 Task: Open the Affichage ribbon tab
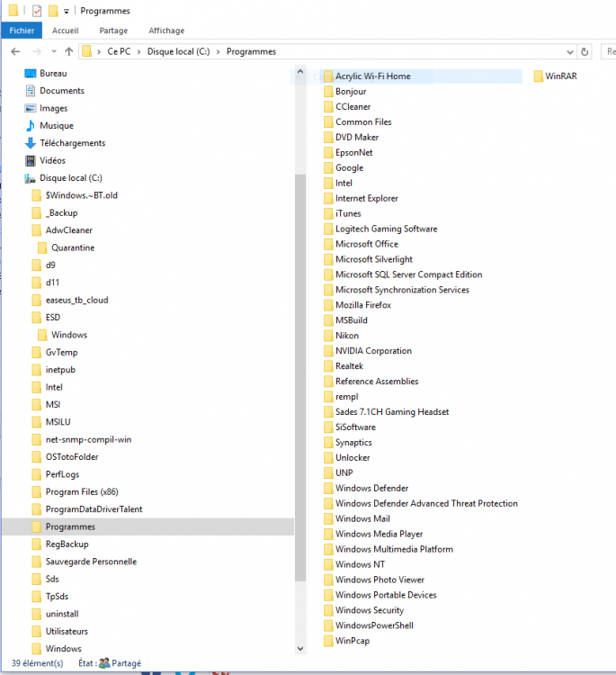(x=166, y=31)
